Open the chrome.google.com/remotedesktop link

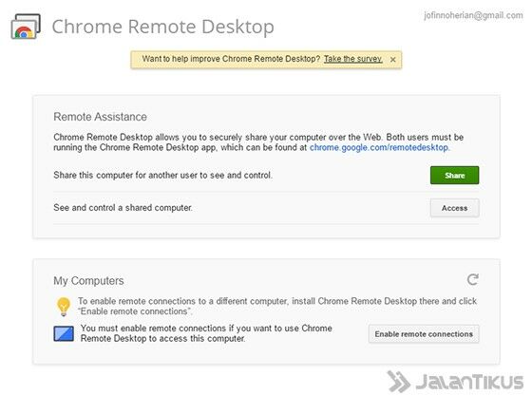tap(379, 147)
